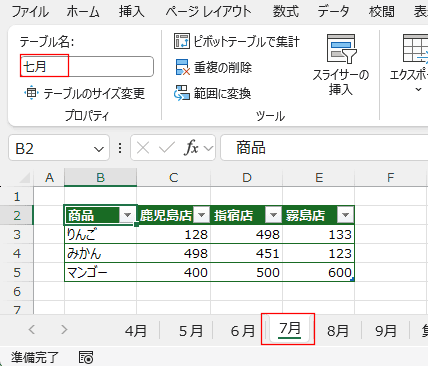Expand the エクスポート dropdown chevron
Screen dimensions: 428x366
point(418,89)
